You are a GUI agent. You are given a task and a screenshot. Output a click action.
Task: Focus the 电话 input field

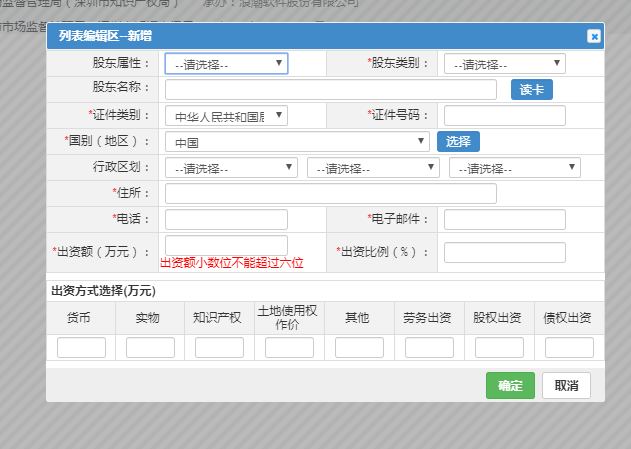[x=226, y=220]
